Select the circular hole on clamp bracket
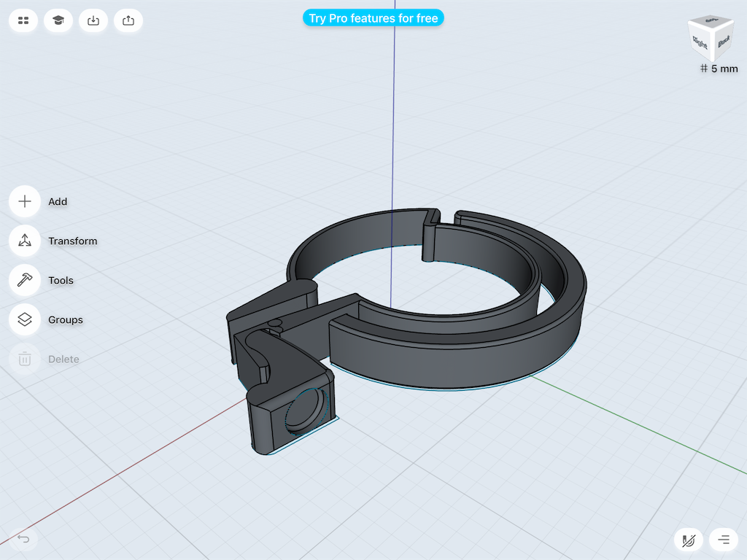This screenshot has height=560, width=747. [x=307, y=411]
